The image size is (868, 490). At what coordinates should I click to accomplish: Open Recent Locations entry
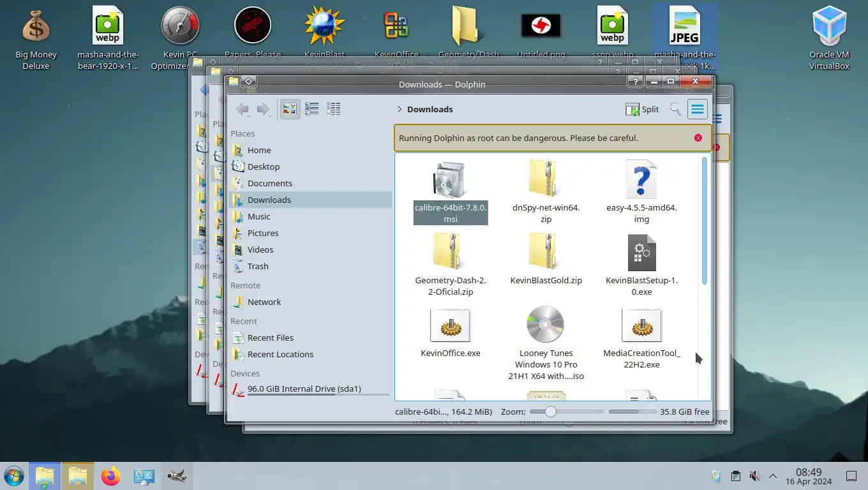coord(310,354)
